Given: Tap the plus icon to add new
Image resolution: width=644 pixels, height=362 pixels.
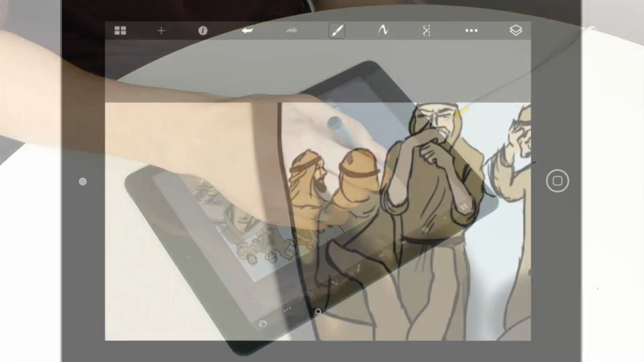Looking at the screenshot, I should tap(161, 31).
